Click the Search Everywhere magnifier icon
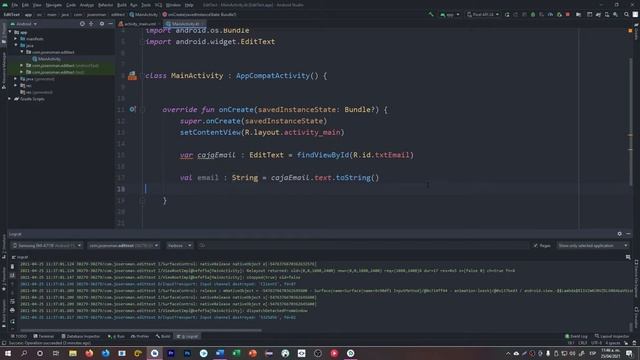The width and height of the screenshot is (640, 360). (627, 14)
